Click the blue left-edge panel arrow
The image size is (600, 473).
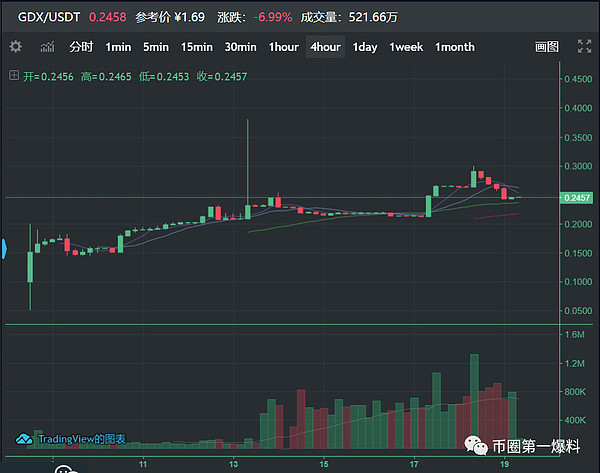[x=4, y=247]
